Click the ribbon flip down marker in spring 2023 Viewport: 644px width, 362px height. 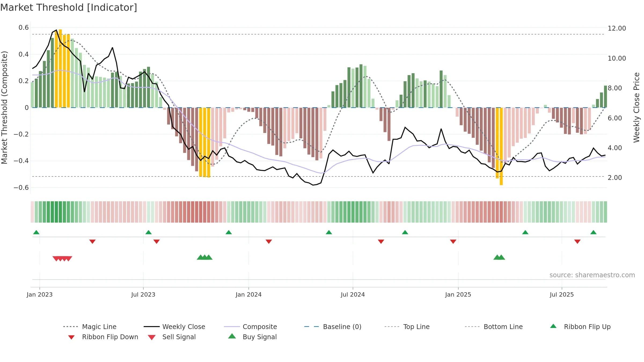click(92, 242)
